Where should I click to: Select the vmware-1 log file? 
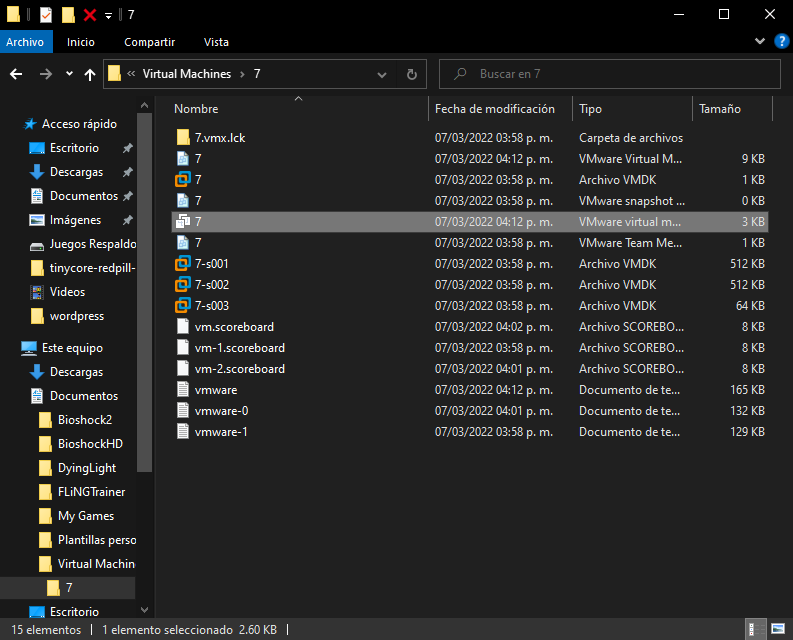(x=222, y=432)
